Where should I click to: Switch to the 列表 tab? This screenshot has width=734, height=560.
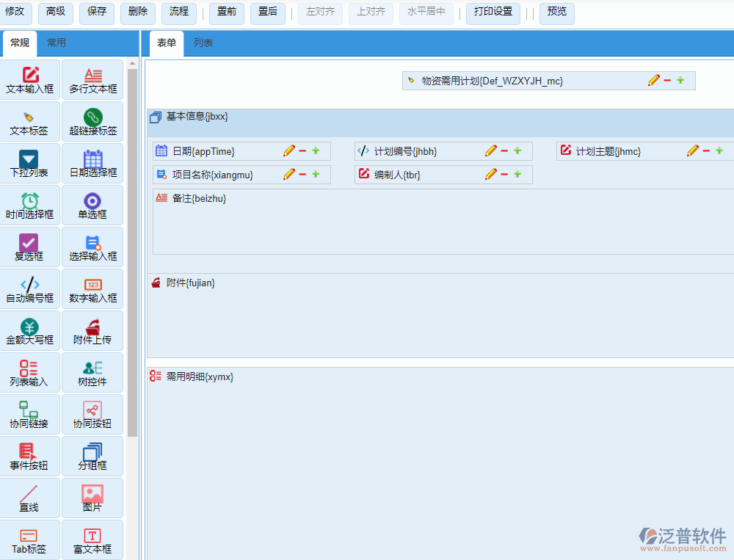(x=203, y=43)
